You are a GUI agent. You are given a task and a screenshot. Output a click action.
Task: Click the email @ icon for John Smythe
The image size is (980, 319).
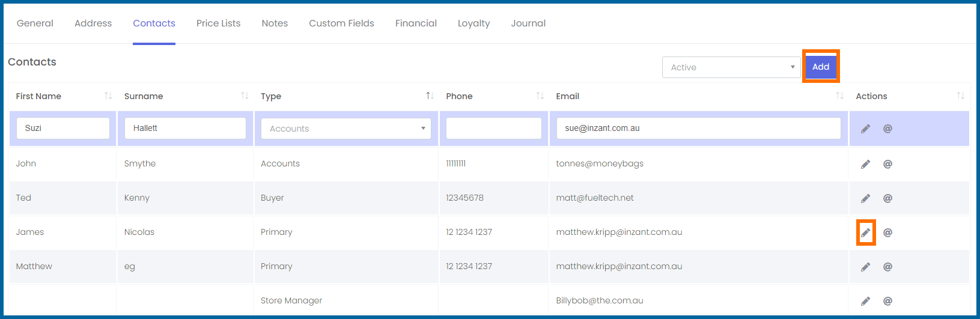887,164
